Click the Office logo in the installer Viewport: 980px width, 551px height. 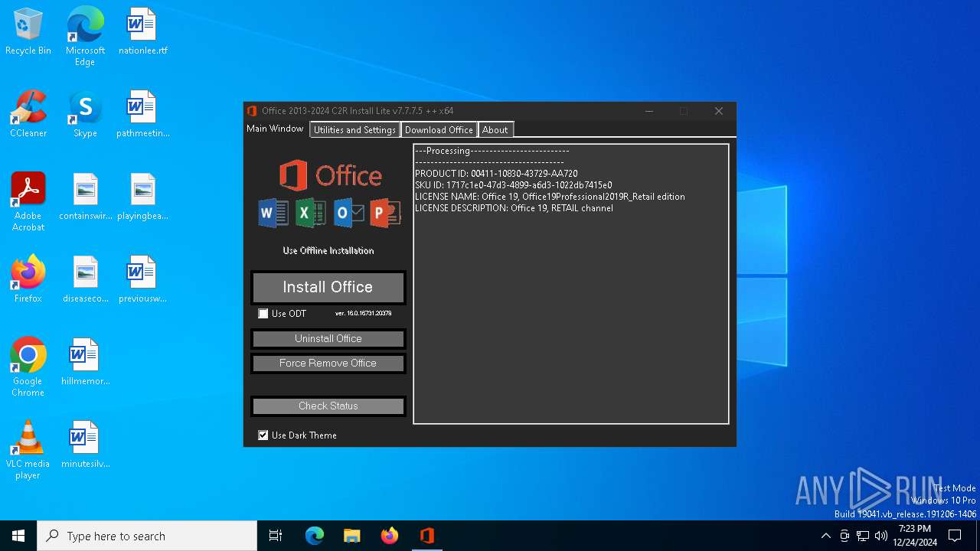(330, 175)
